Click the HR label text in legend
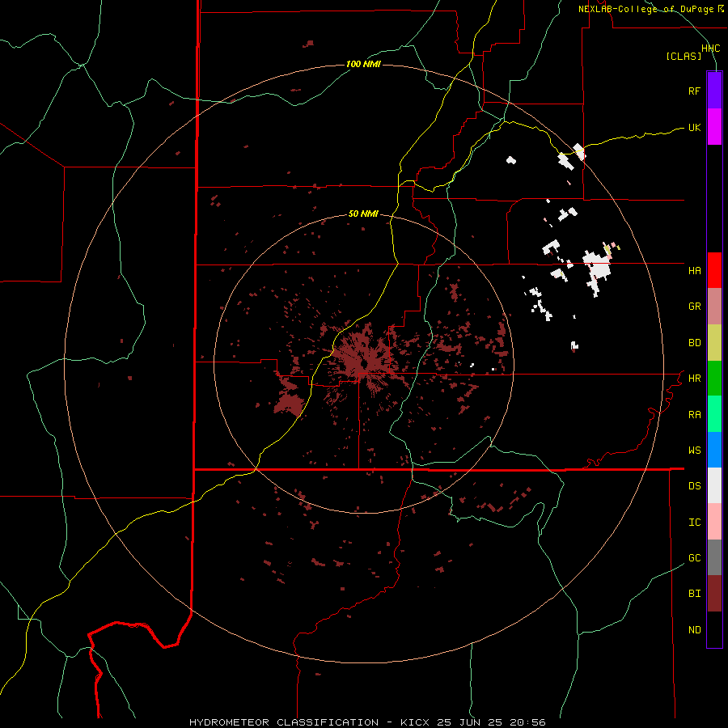728x728 pixels. pyautogui.click(x=694, y=379)
